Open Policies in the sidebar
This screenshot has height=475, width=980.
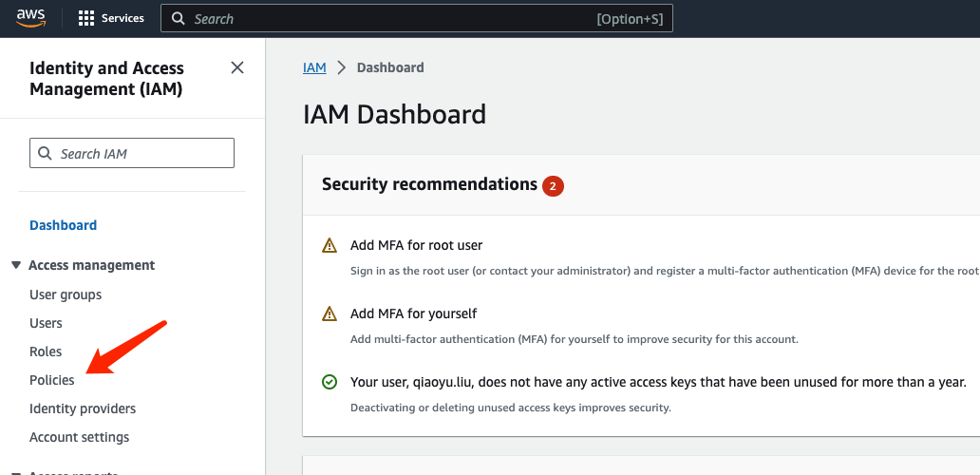pyautogui.click(x=52, y=380)
